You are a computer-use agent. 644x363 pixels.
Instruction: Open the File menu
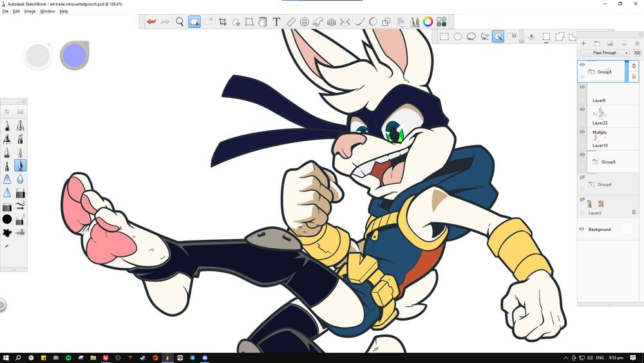[5, 11]
